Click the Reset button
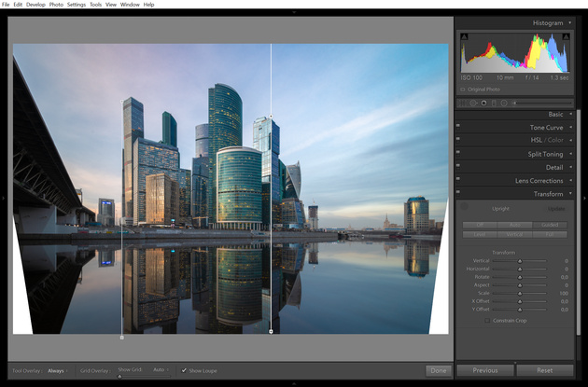The image size is (588, 387). coord(545,370)
